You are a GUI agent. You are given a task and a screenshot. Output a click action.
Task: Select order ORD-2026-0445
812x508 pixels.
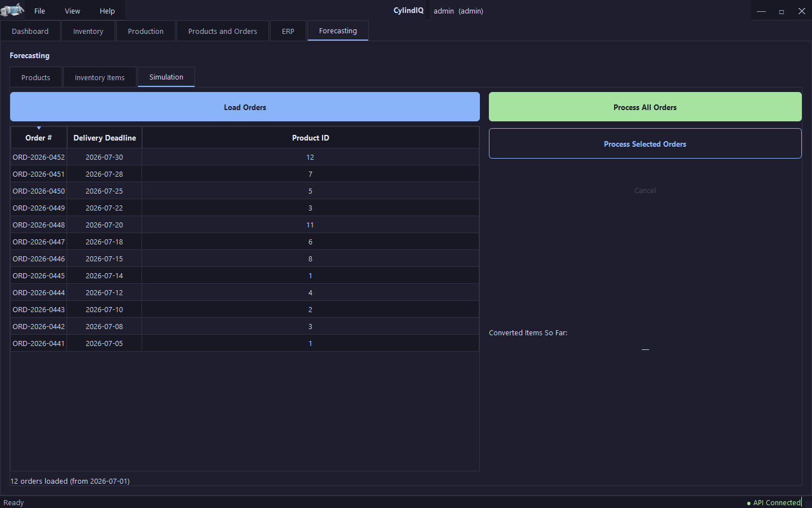click(39, 275)
